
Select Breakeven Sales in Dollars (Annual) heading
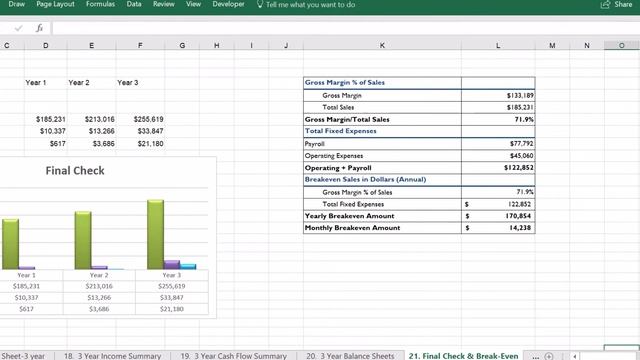pos(382,179)
